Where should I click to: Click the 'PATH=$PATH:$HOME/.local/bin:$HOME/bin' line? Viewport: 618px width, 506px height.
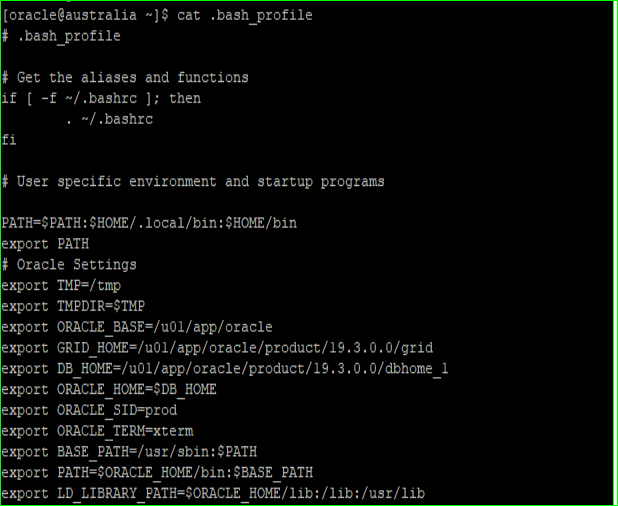pyautogui.click(x=149, y=223)
